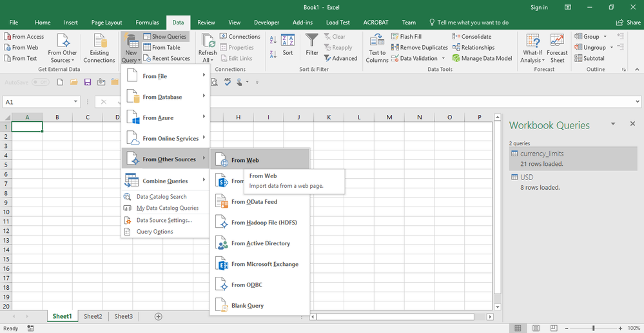Click From Access icon
Screen dimensions: 644x333
pyautogui.click(x=7, y=37)
